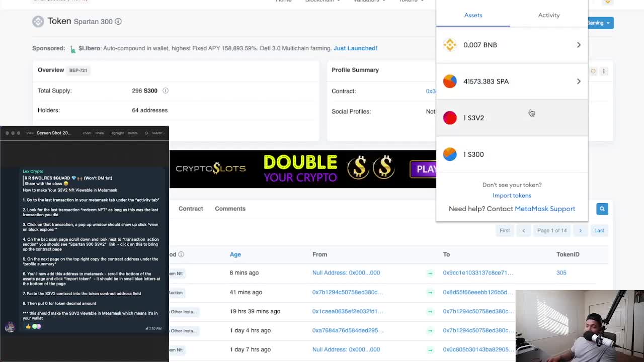Image resolution: width=644 pixels, height=362 pixels.
Task: Expand the BNB asset chevron
Action: (x=579, y=45)
